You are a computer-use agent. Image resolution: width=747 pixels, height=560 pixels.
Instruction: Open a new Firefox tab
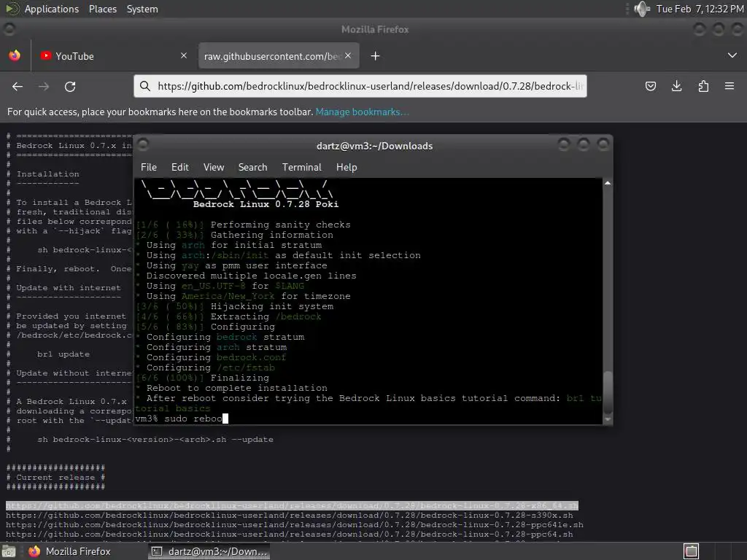pos(375,55)
